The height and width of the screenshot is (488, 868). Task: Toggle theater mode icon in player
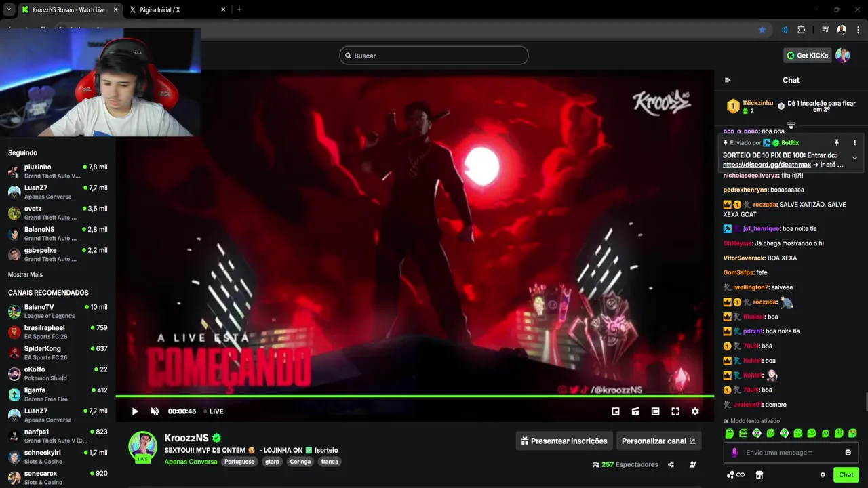pos(655,411)
